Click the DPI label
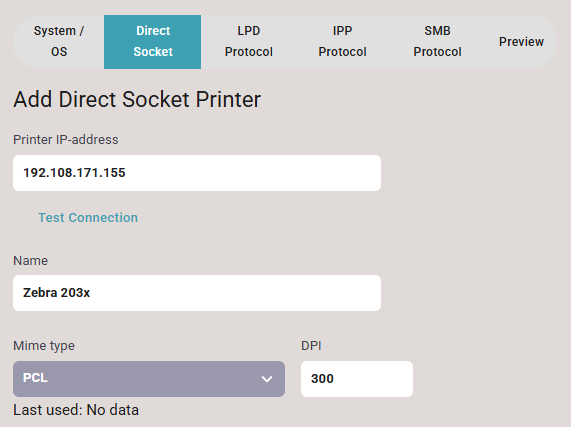Image resolution: width=571 pixels, height=427 pixels. point(311,345)
